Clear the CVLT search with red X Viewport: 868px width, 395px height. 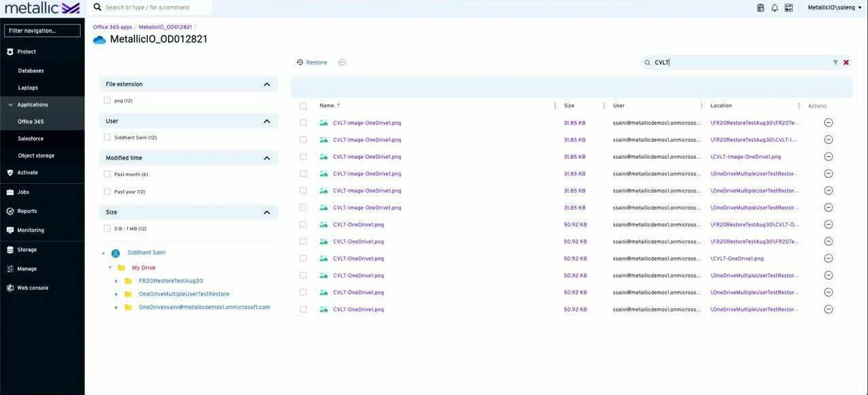[x=846, y=62]
